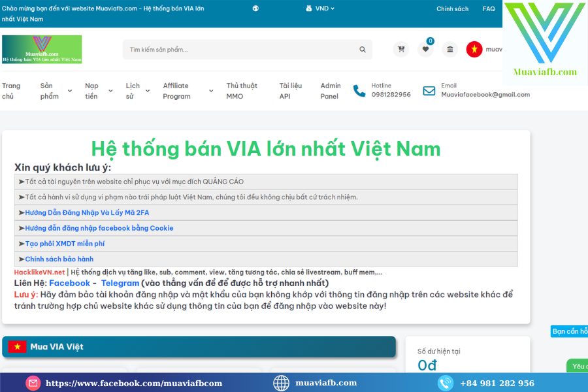Open Thủ thuật MMO menu item
This screenshot has height=392, width=588.
(242, 91)
